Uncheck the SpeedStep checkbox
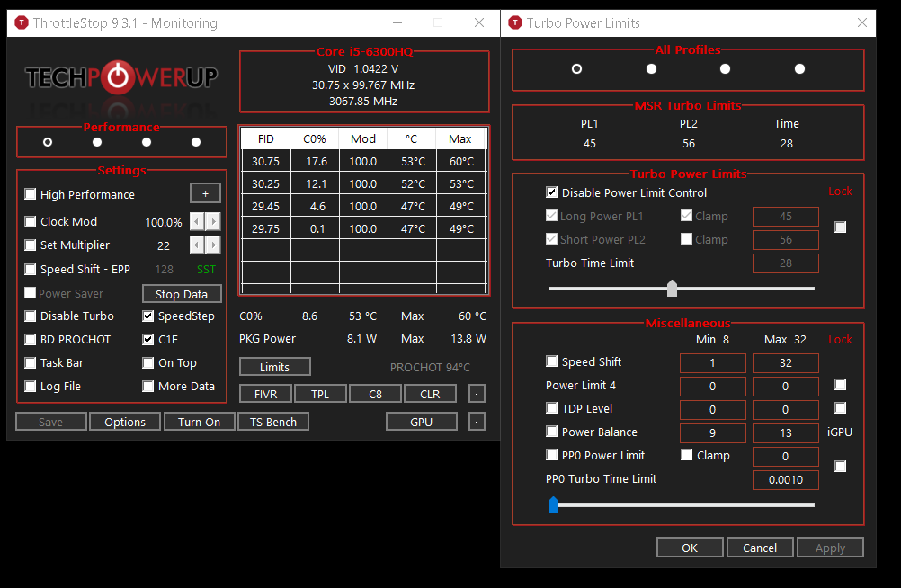 point(148,316)
